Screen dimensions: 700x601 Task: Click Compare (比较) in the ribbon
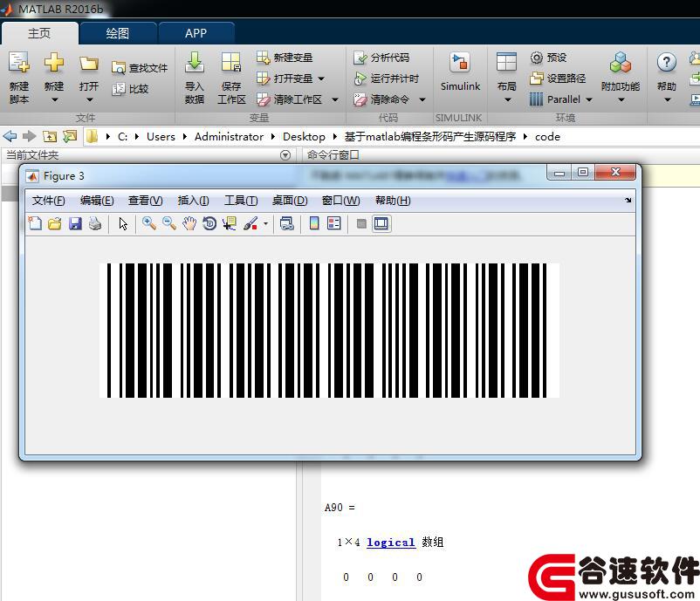click(130, 89)
